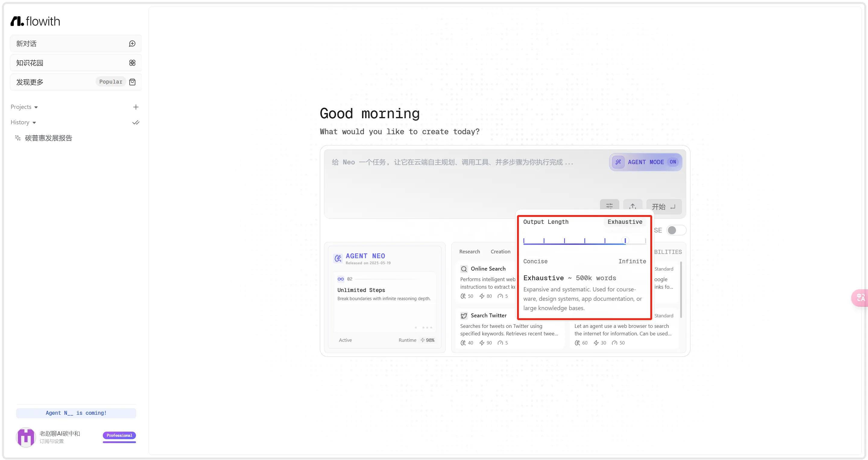Click the 发现更多 marketplace bag icon
Viewport: 868px width, 460px height.
click(x=132, y=82)
